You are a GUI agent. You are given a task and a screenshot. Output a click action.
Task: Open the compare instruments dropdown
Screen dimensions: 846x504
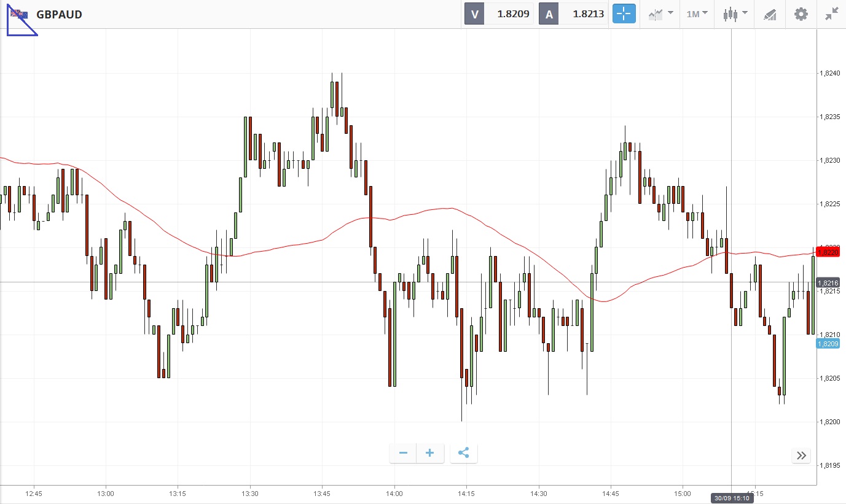coord(660,14)
